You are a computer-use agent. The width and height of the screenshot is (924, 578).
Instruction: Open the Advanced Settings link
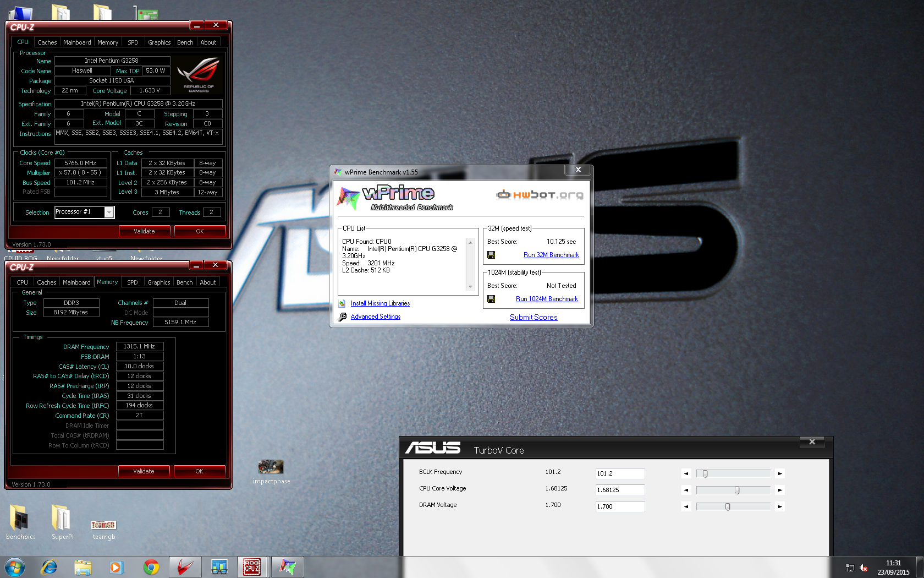tap(376, 317)
